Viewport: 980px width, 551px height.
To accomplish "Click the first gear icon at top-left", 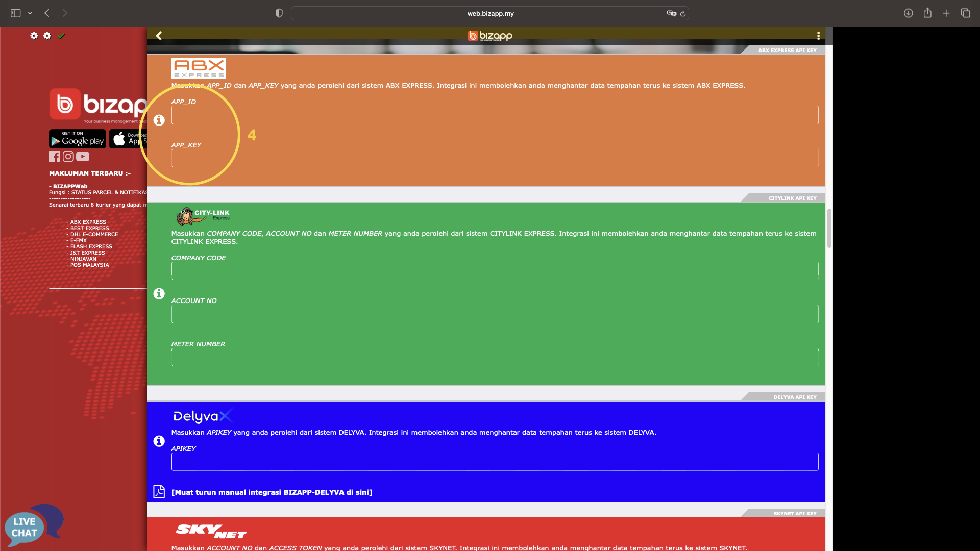I will click(x=34, y=36).
